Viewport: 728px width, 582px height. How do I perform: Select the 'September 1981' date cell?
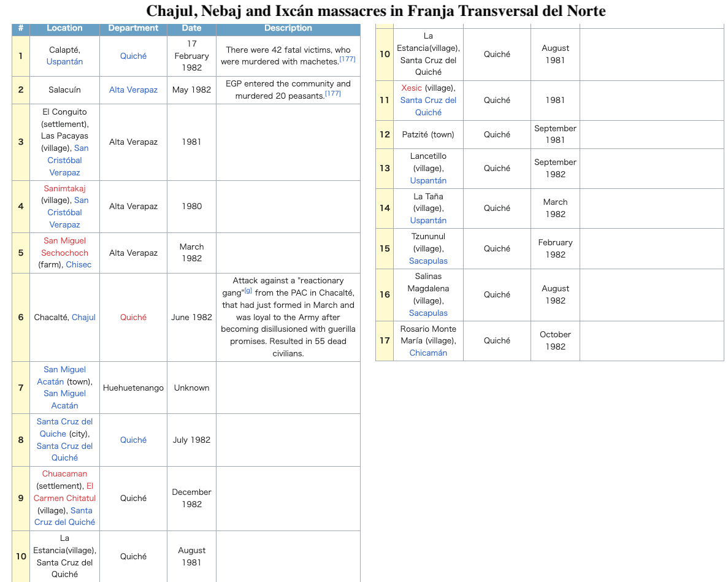pyautogui.click(x=555, y=134)
